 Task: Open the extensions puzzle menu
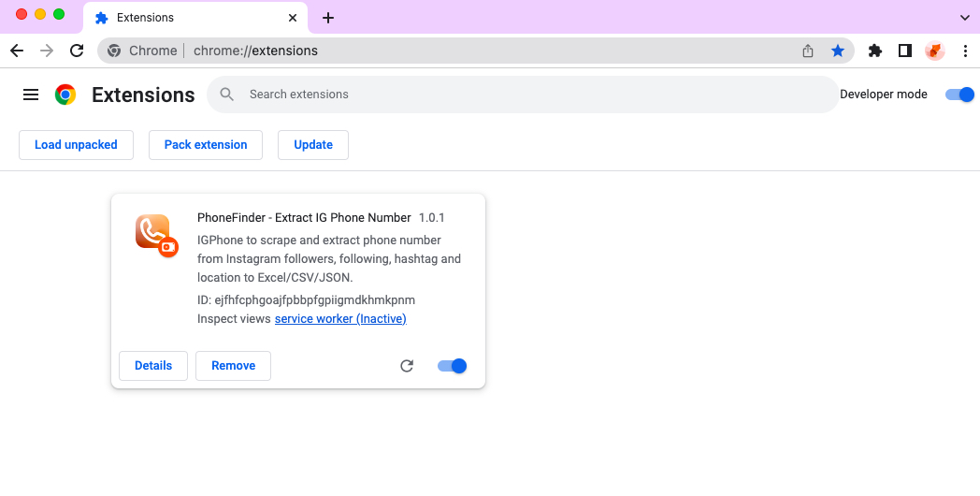pyautogui.click(x=875, y=51)
